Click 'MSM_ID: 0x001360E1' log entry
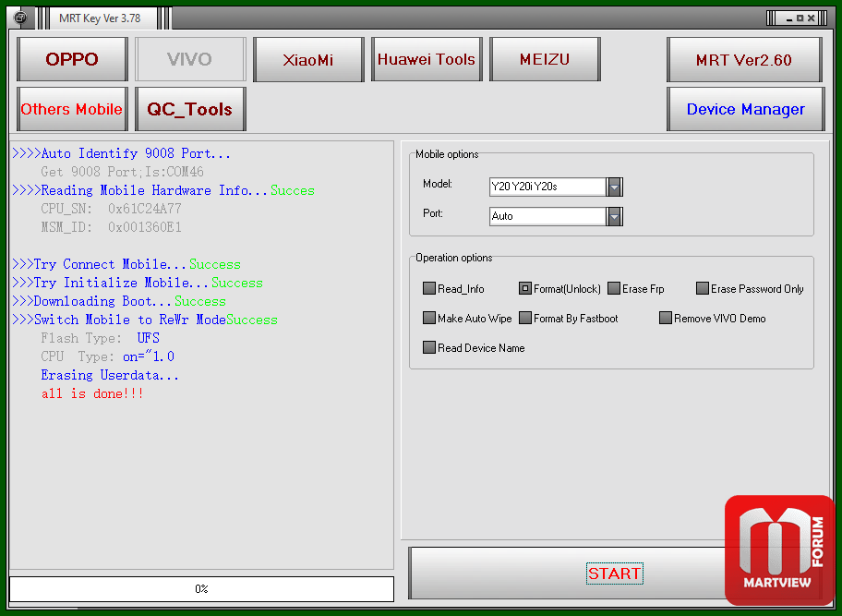The height and width of the screenshot is (616, 842). click(111, 227)
